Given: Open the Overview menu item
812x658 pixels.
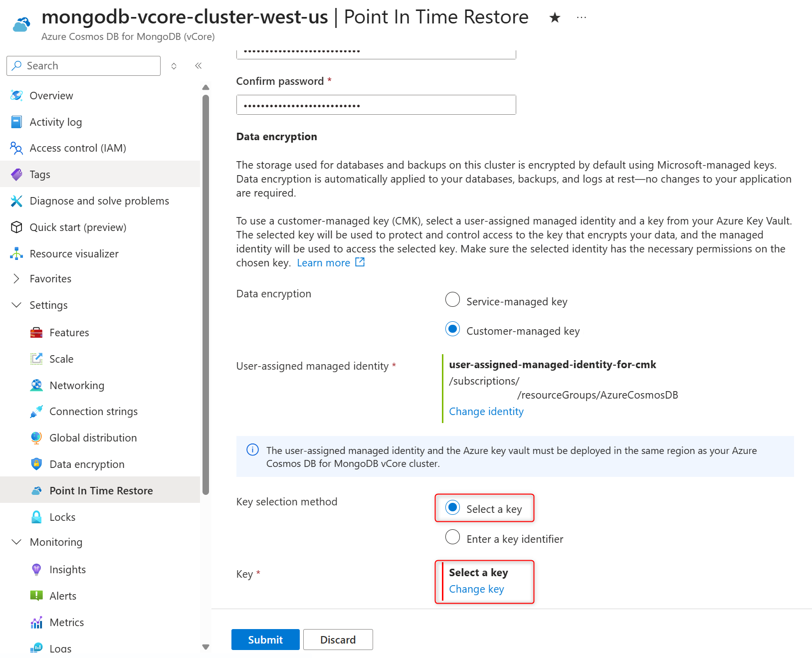Looking at the screenshot, I should pyautogui.click(x=51, y=96).
